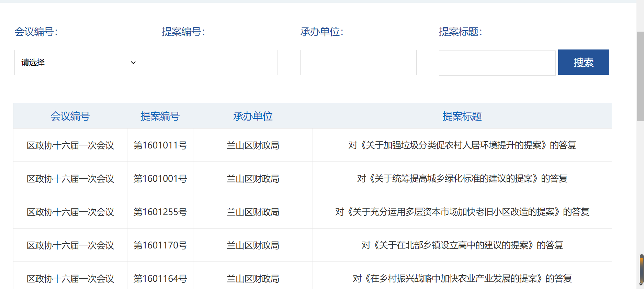The width and height of the screenshot is (644, 289).
Task: Open the reply about 加强垃圾分类促农村人居环境提升
Action: (x=462, y=145)
